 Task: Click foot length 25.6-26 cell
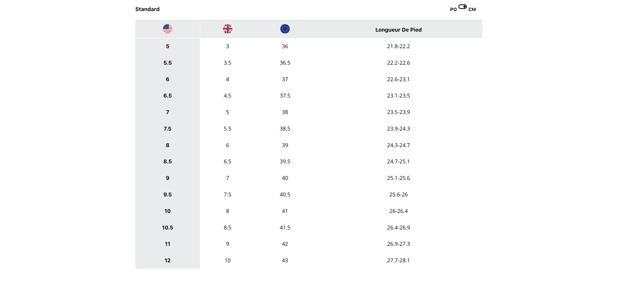pos(398,195)
